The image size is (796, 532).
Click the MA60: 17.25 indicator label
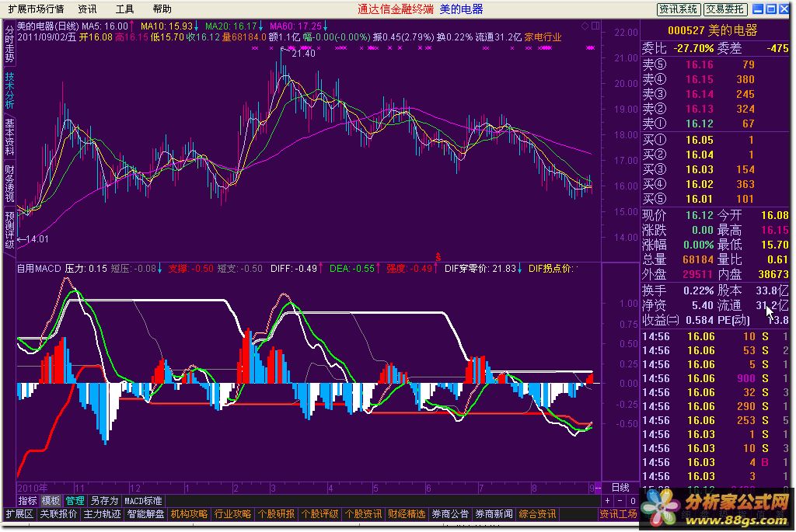pos(295,26)
